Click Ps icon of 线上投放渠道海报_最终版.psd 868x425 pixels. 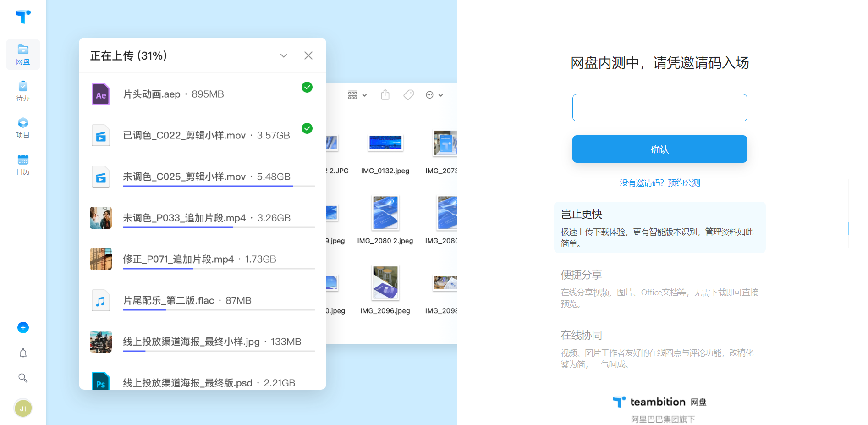coord(101,381)
